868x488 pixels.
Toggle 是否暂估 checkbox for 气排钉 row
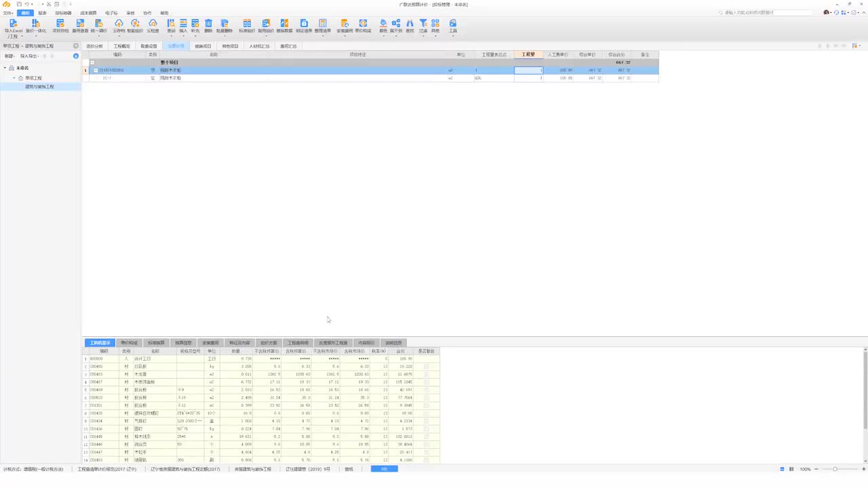coord(427,421)
